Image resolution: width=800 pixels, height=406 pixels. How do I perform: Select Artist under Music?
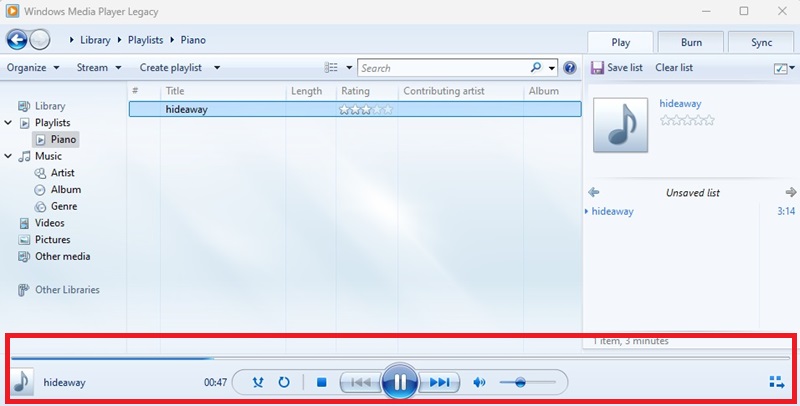(62, 173)
